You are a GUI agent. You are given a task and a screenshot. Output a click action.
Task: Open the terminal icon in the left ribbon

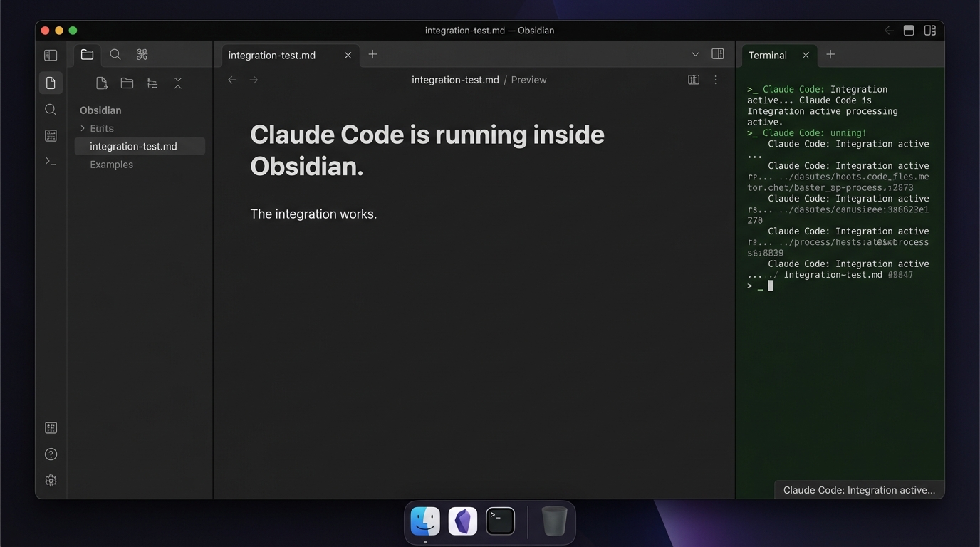tap(51, 162)
